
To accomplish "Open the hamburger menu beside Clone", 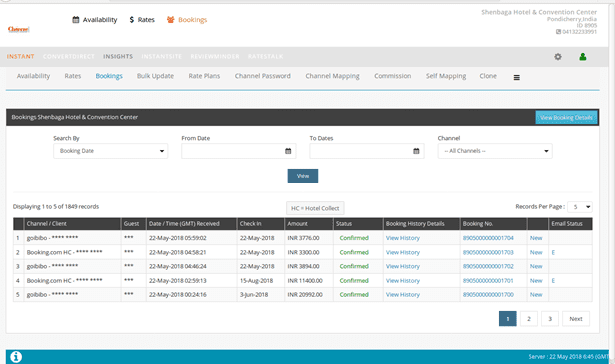I will 517,78.
